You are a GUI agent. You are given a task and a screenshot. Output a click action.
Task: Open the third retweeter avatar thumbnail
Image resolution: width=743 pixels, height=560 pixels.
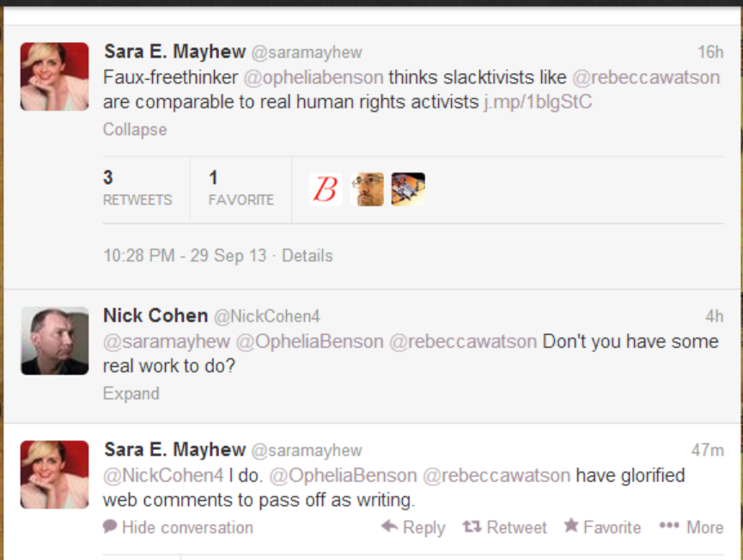pyautogui.click(x=408, y=190)
